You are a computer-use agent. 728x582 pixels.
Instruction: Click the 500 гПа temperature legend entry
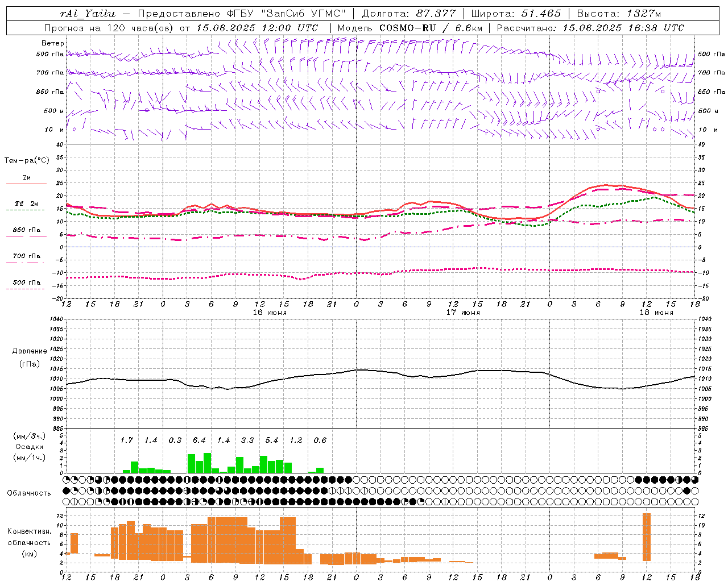coord(27,282)
